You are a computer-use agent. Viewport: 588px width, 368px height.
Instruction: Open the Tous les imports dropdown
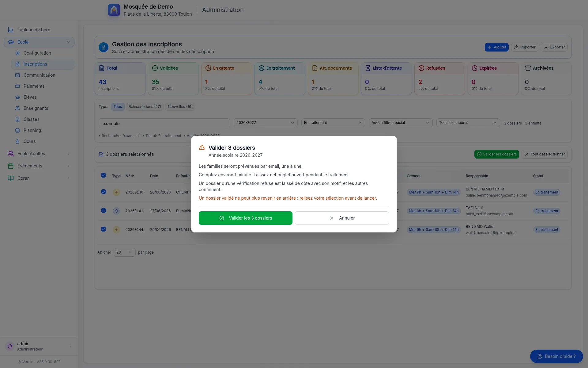(468, 123)
